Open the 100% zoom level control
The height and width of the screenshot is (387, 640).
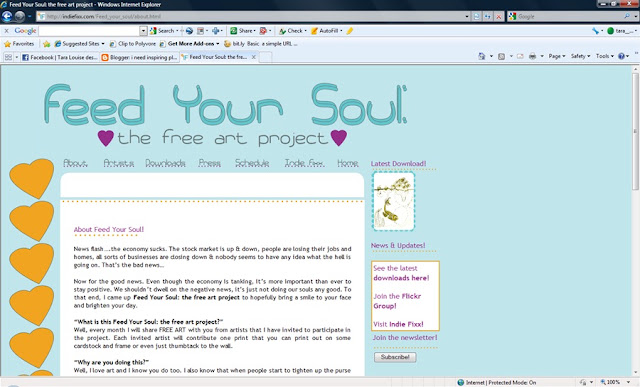point(616,382)
